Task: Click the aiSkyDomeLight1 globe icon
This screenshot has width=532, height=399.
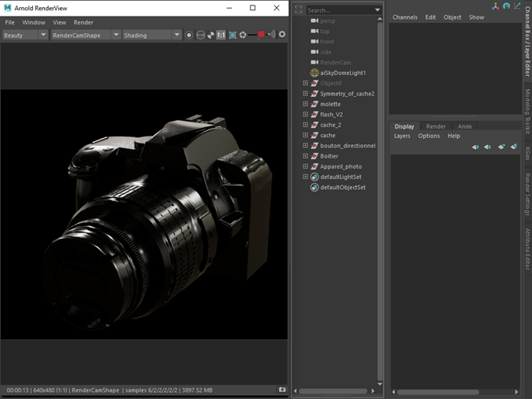Action: tap(314, 73)
